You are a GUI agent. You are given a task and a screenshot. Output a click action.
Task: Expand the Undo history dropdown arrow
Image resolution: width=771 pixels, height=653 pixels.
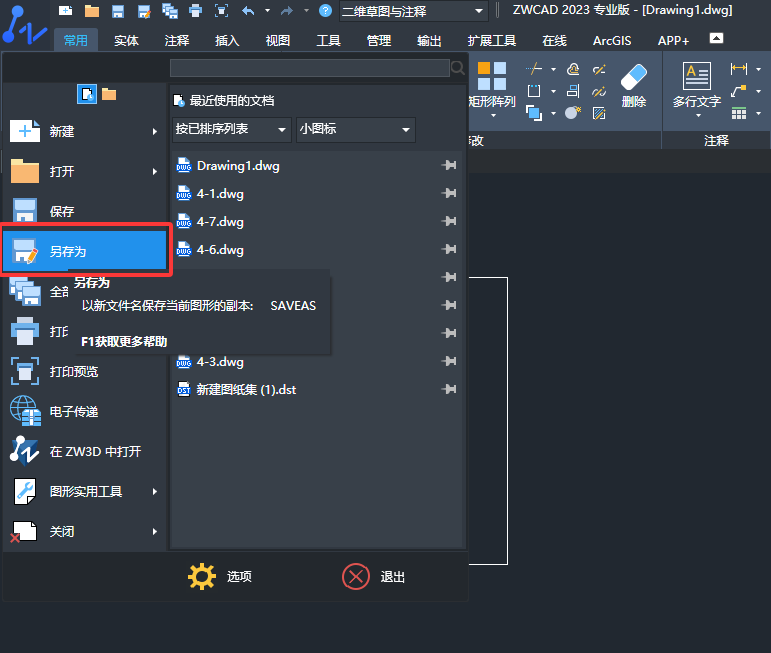(x=267, y=10)
